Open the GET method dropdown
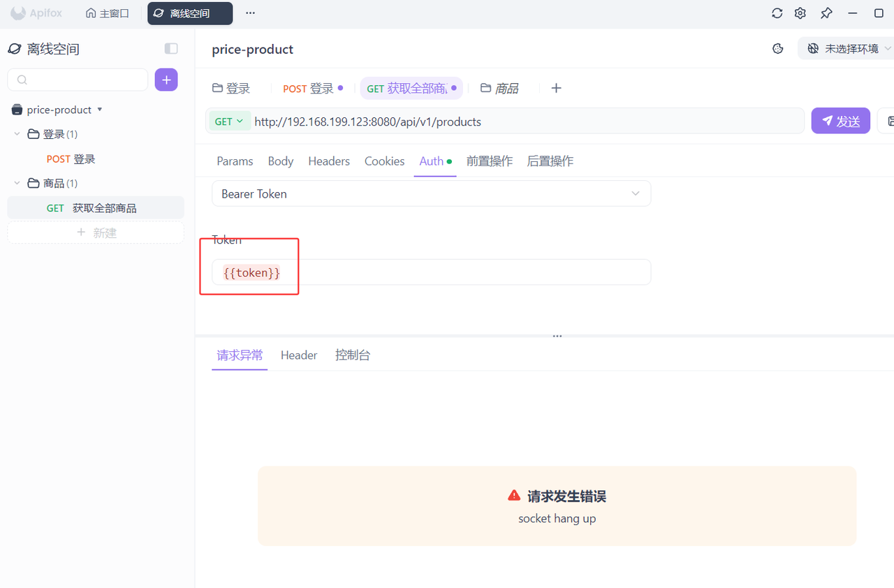This screenshot has height=588, width=894. point(229,122)
